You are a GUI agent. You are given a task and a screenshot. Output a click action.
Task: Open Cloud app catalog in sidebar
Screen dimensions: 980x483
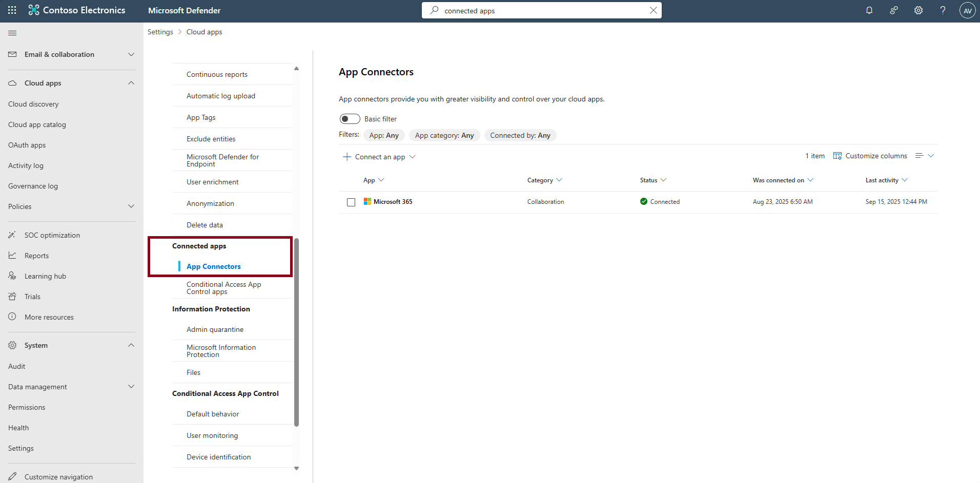point(37,124)
